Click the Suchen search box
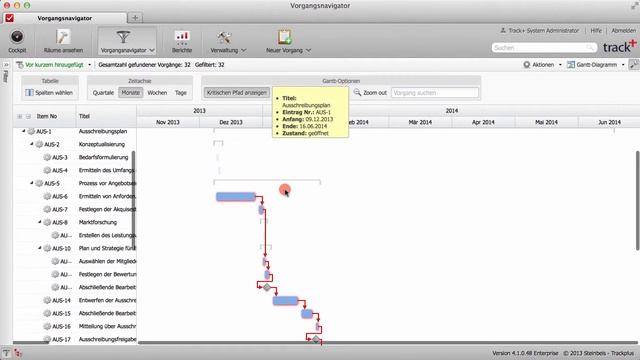 pos(544,48)
